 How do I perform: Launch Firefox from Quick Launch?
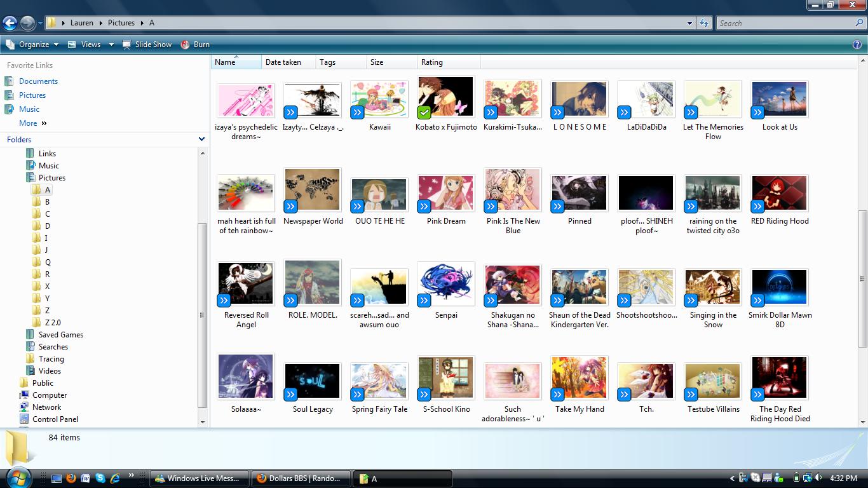(71, 478)
